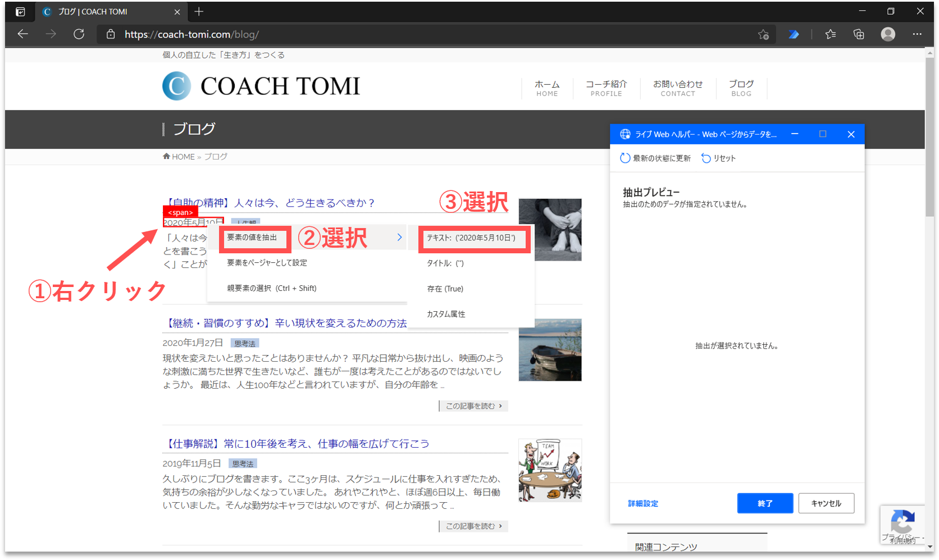Open Power Automate extension icon

(794, 34)
